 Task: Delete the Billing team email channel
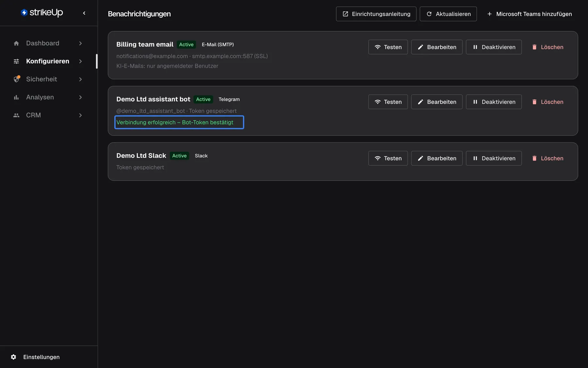click(547, 47)
